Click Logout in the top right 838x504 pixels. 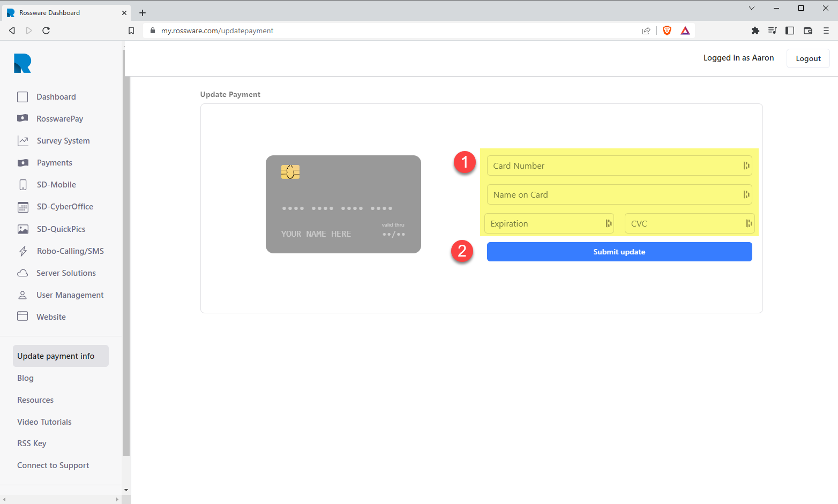pos(808,58)
